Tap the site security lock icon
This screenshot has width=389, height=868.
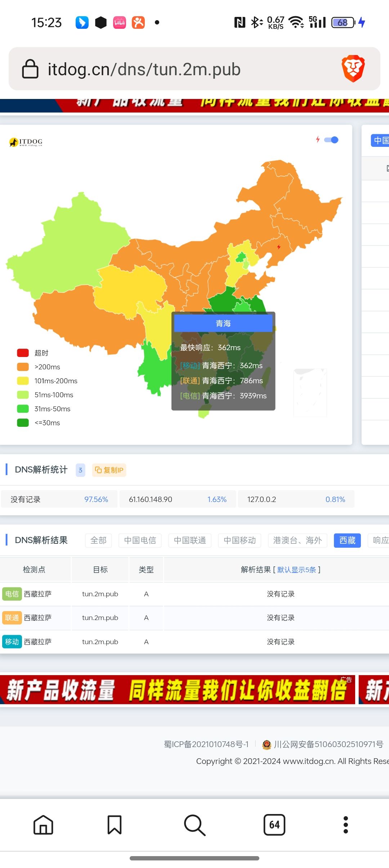(30, 69)
